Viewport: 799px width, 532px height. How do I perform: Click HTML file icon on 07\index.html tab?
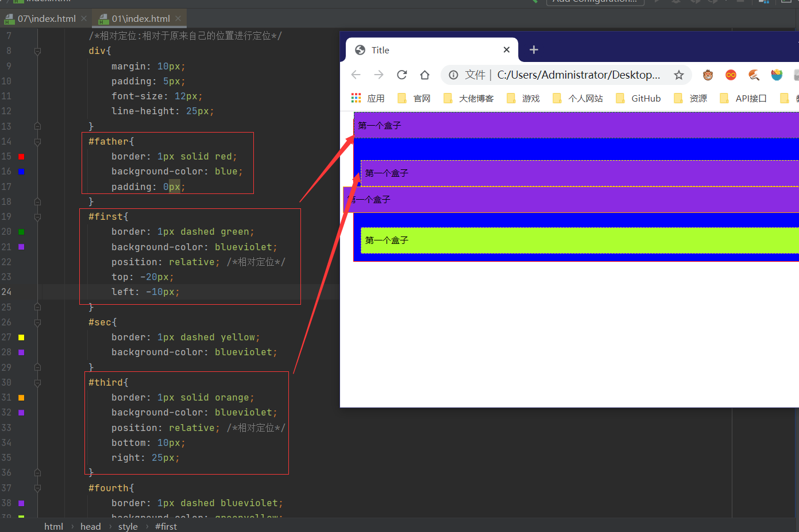[9, 19]
